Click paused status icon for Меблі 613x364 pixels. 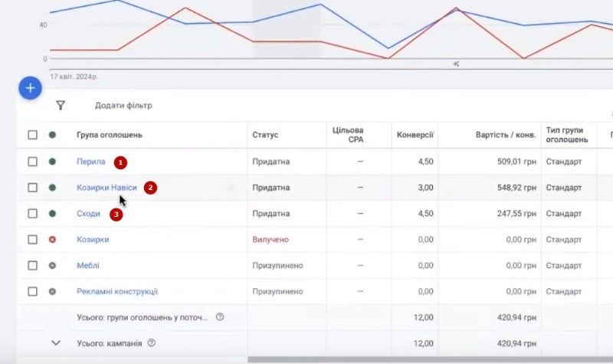[52, 266]
